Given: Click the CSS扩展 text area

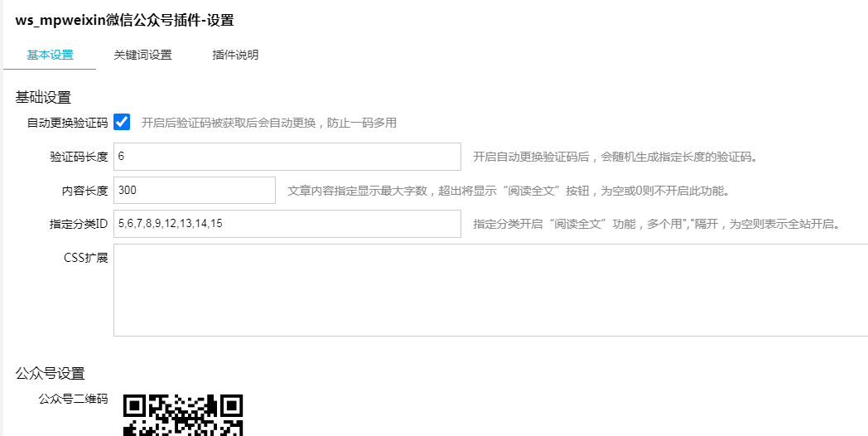Looking at the screenshot, I should 490,290.
